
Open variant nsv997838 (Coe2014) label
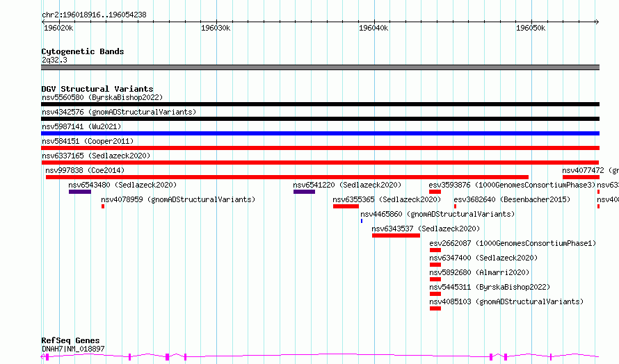(85, 170)
